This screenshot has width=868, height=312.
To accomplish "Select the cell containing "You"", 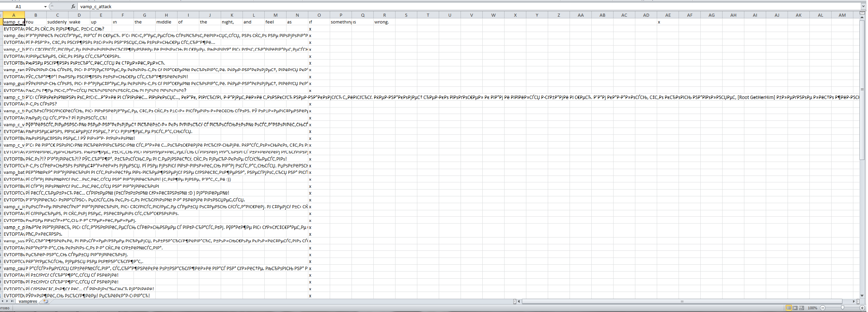I will [35, 22].
